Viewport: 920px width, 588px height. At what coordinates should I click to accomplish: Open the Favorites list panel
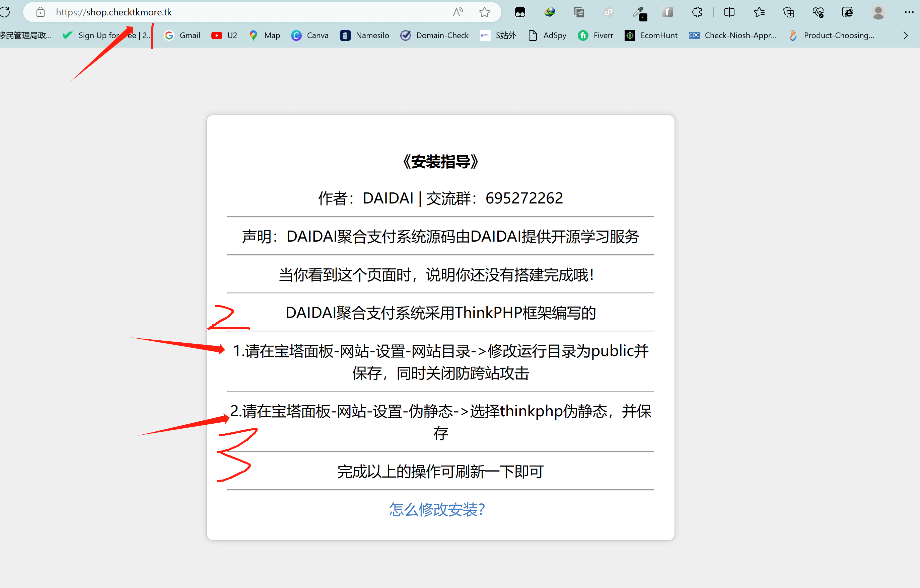pos(759,12)
